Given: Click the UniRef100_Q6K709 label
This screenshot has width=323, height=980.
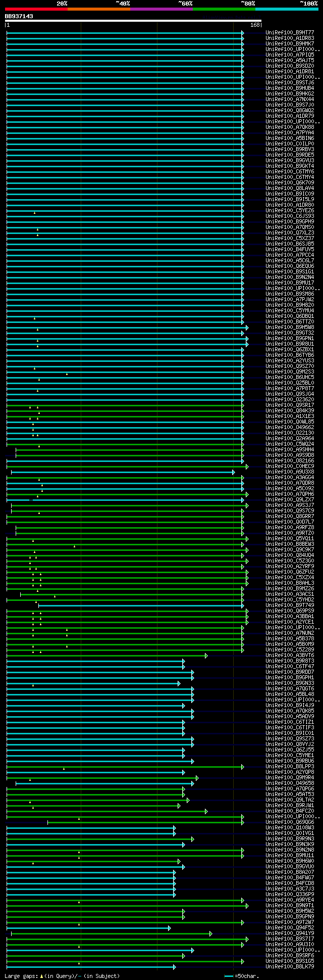Looking at the screenshot, I should [x=290, y=183].
